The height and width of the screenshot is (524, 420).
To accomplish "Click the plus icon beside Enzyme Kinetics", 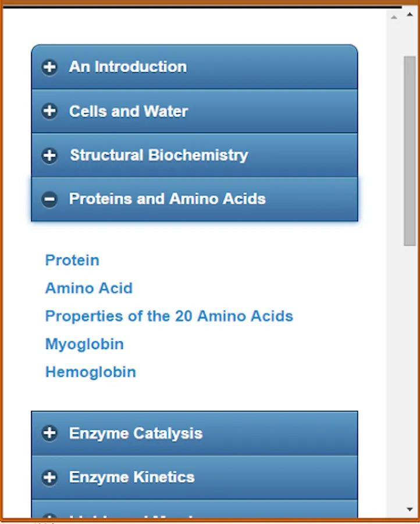I will point(49,477).
